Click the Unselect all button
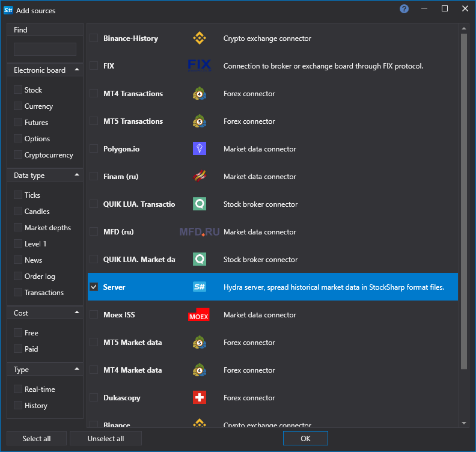The image size is (476, 452). pos(106,438)
